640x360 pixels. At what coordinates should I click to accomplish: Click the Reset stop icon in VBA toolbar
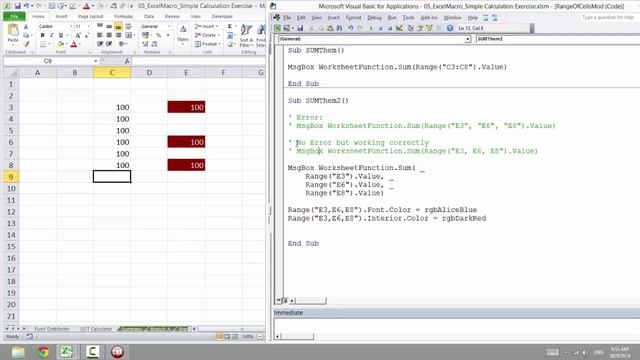(390, 28)
